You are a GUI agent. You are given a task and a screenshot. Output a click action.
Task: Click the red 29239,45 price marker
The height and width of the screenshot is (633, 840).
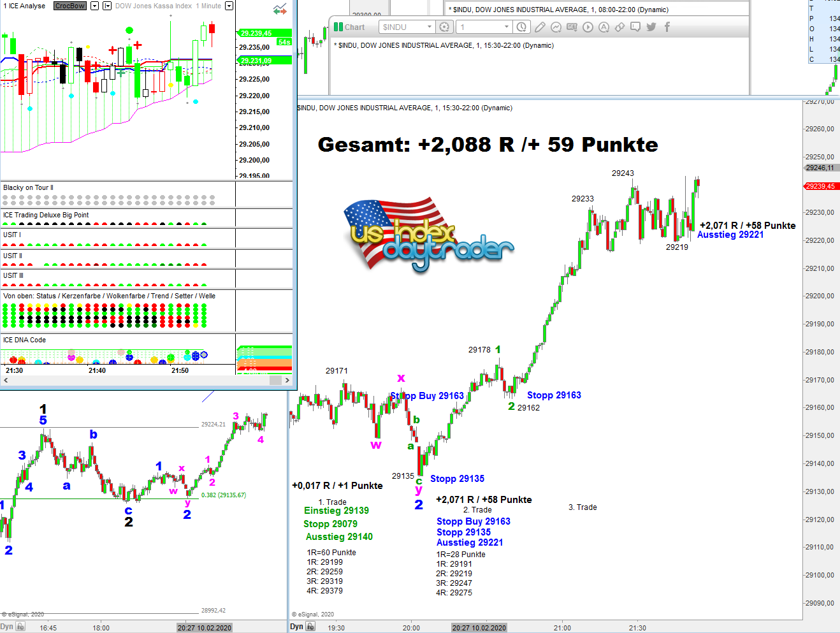(820, 186)
